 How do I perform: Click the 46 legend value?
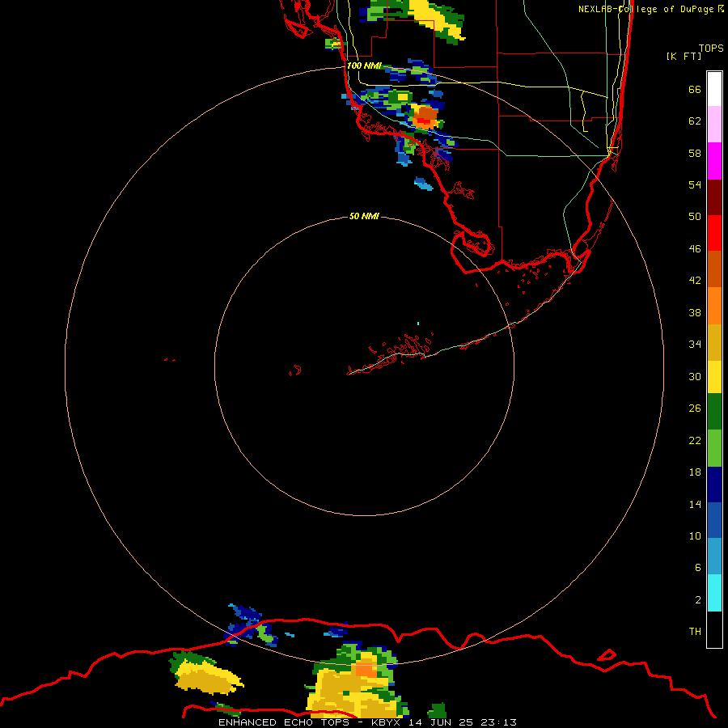[x=695, y=248]
